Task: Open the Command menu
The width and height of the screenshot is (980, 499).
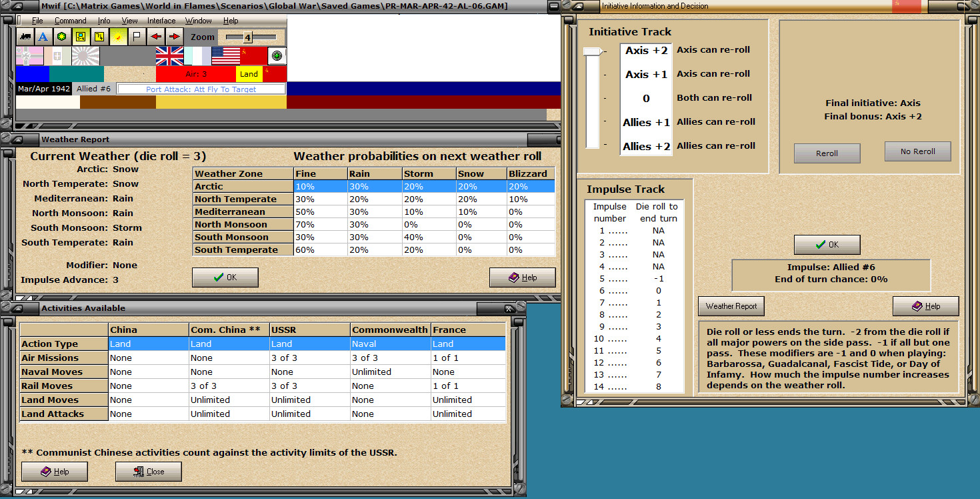Action: click(x=71, y=21)
